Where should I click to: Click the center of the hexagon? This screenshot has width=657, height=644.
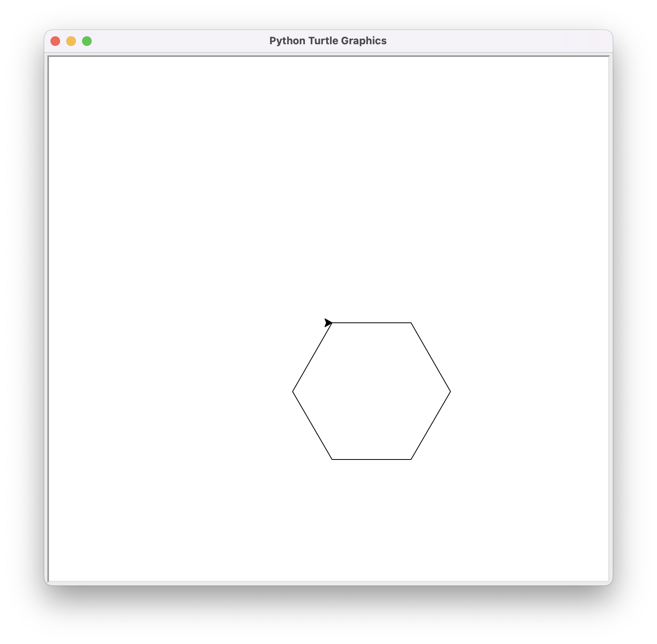(x=371, y=391)
